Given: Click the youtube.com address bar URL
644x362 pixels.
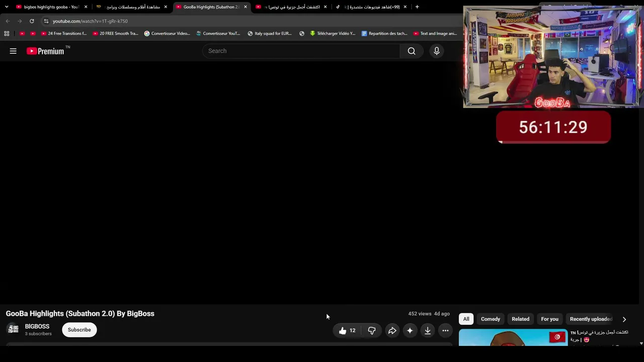Looking at the screenshot, I should click(91, 21).
